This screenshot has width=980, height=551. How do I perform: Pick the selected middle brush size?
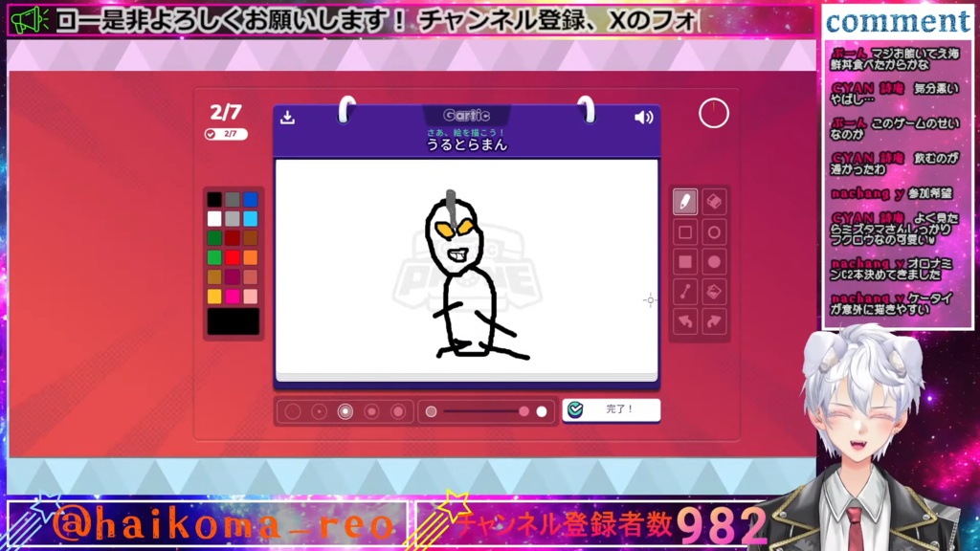coord(345,411)
